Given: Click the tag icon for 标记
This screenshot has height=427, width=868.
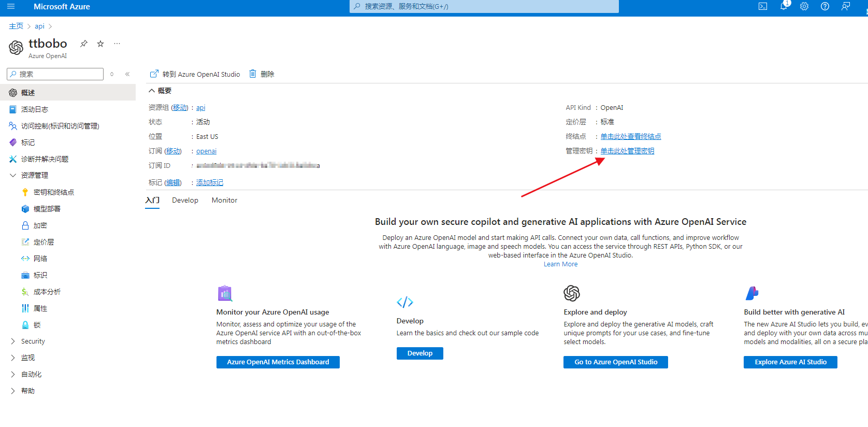Looking at the screenshot, I should 13,143.
